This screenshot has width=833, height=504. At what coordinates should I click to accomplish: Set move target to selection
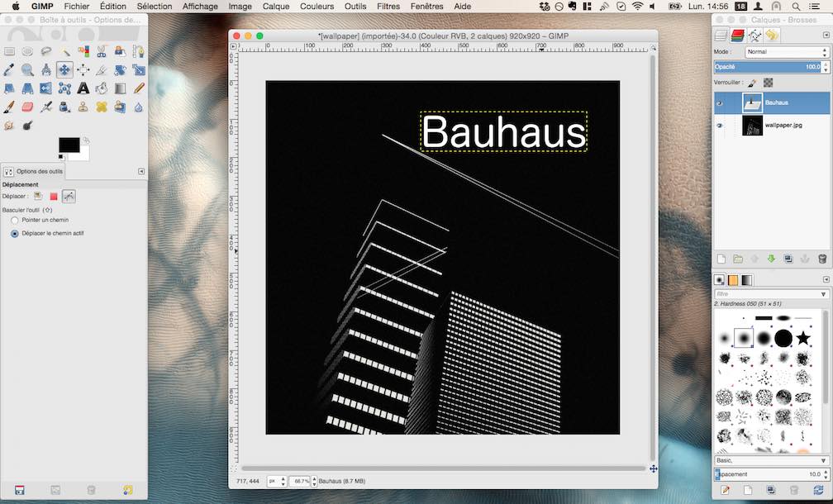53,197
